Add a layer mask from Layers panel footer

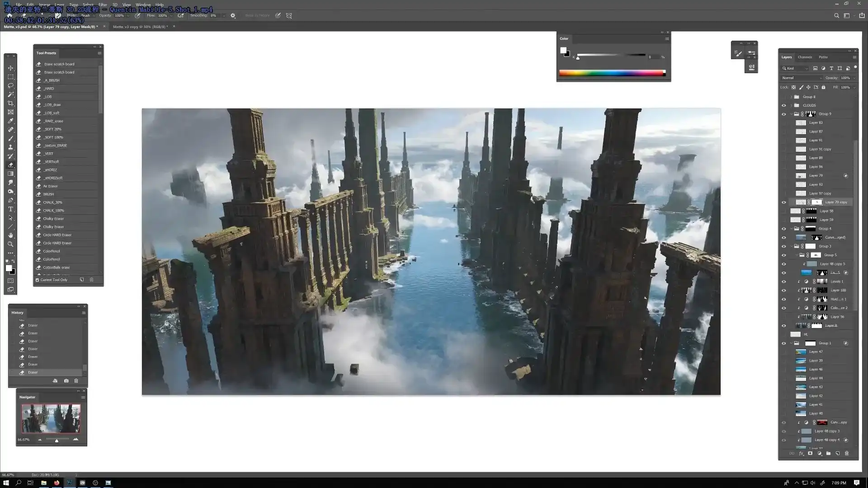tap(810, 453)
